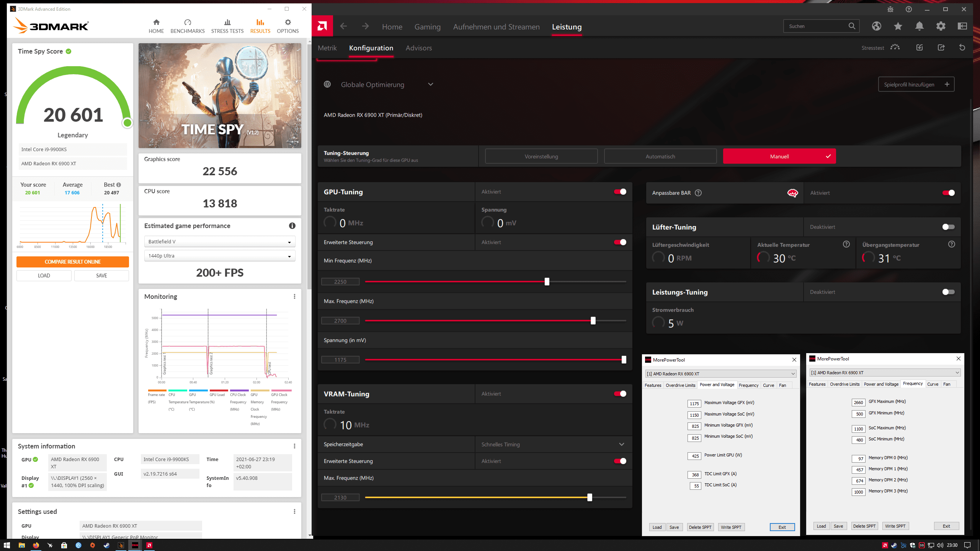Open GPU selector in right MorePowerTool window

pyautogui.click(x=885, y=372)
